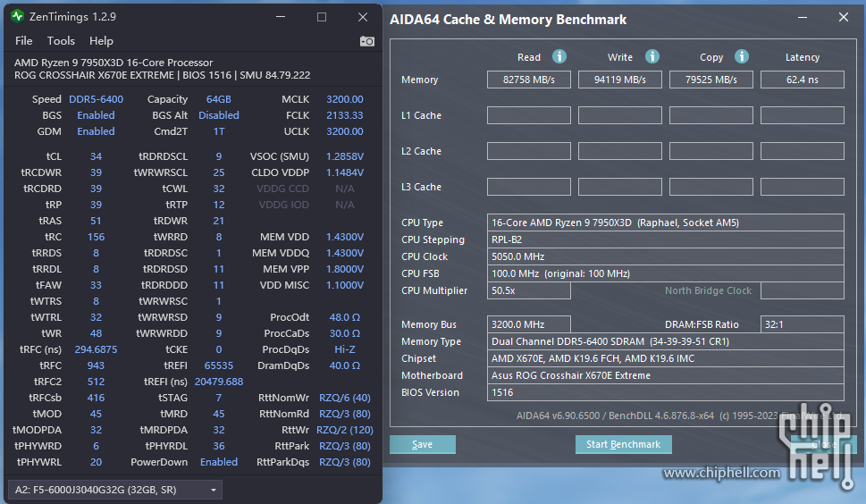Click the ZenTimings app logo icon
Image resolution: width=866 pixels, height=504 pixels.
(x=17, y=16)
